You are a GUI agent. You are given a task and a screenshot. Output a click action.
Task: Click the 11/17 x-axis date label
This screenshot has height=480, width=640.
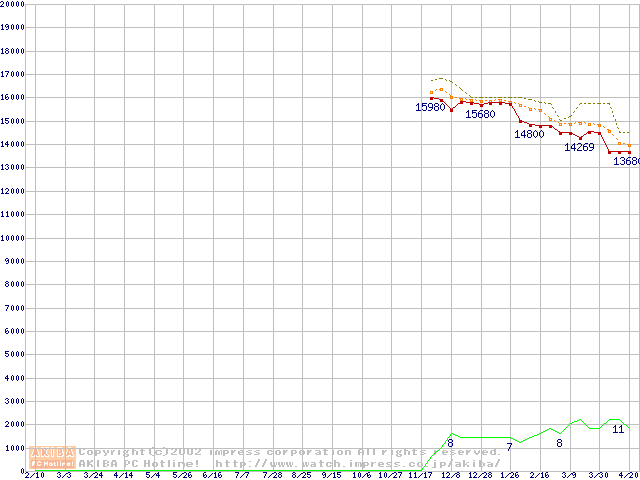coord(420,475)
